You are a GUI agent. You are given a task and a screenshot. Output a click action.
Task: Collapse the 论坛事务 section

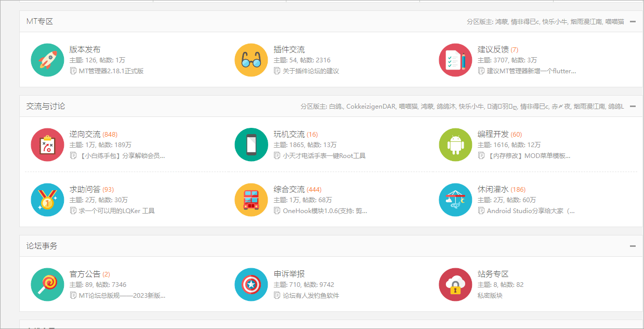pos(633,246)
